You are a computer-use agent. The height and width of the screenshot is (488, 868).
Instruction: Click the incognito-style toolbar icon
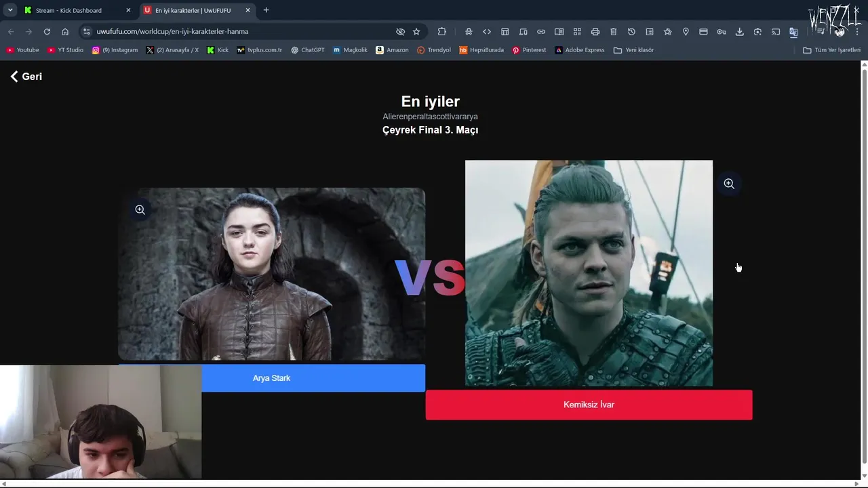pos(469,31)
